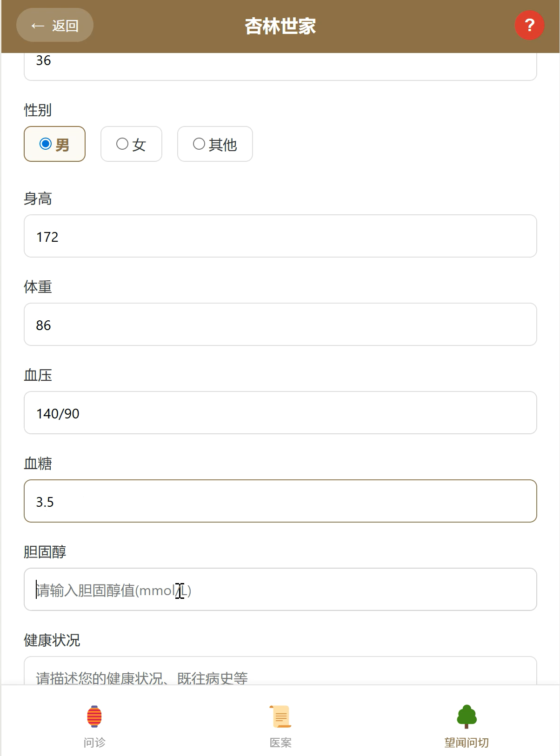Edit the 血压 field showing 140/90

coord(280,413)
